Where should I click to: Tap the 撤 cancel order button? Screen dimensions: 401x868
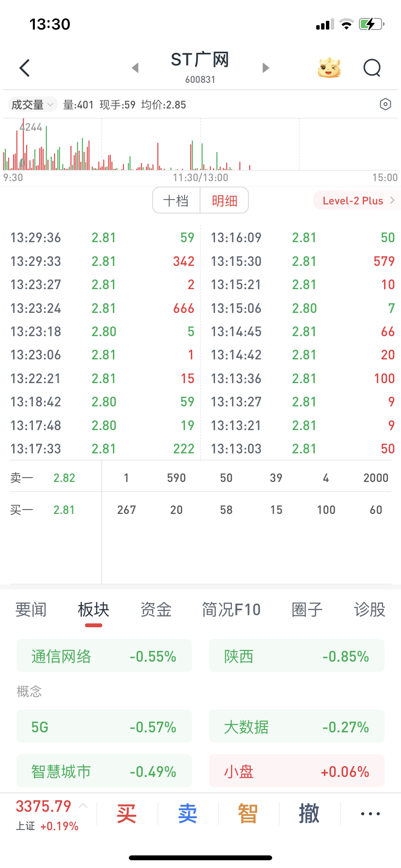point(309,813)
